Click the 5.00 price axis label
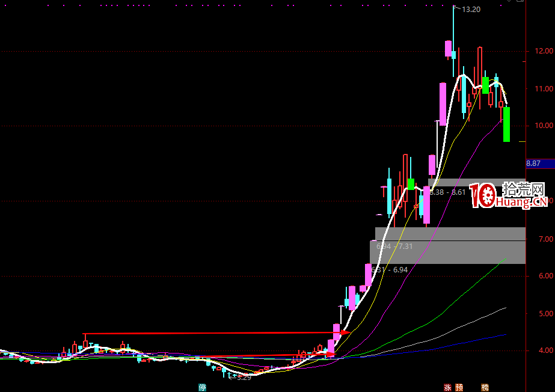The width and height of the screenshot is (555, 392). (x=546, y=314)
